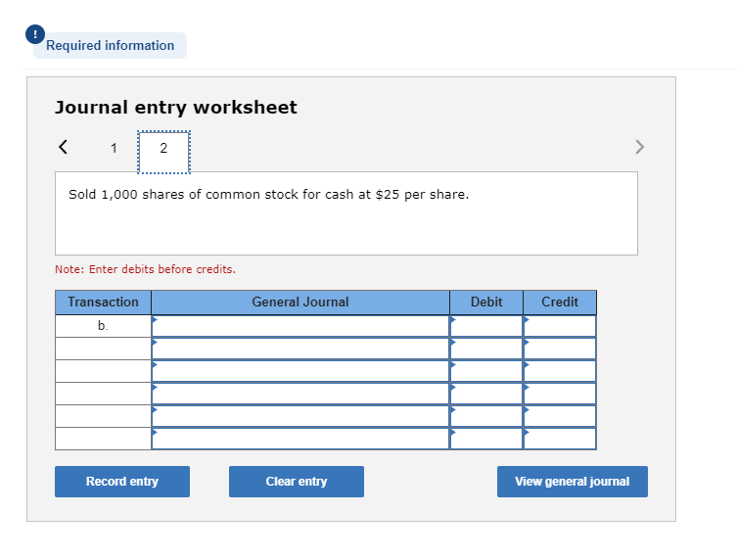Click the Debit column header
Viewport: 737px width, 560px height.
click(x=486, y=303)
